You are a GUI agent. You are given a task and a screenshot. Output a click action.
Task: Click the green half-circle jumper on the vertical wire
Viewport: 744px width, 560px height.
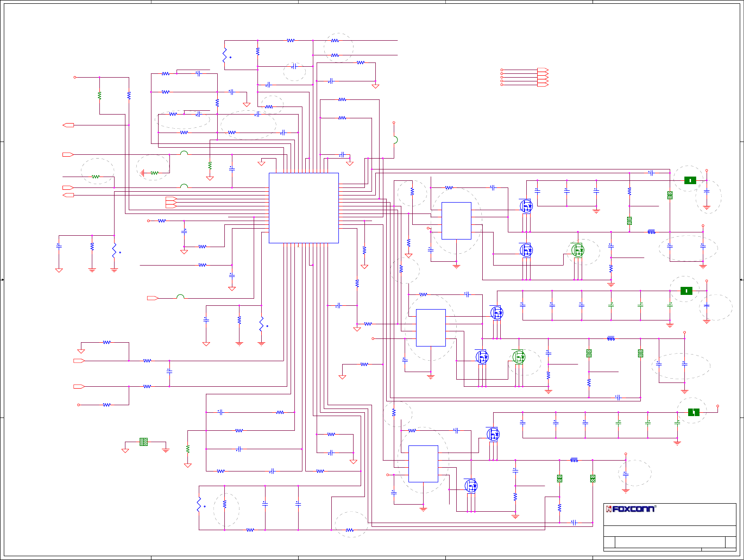click(395, 140)
